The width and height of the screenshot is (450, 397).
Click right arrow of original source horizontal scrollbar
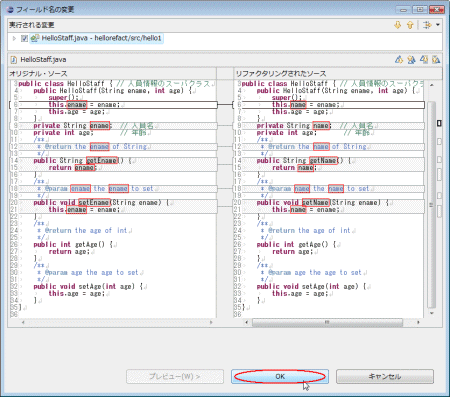click(x=211, y=322)
